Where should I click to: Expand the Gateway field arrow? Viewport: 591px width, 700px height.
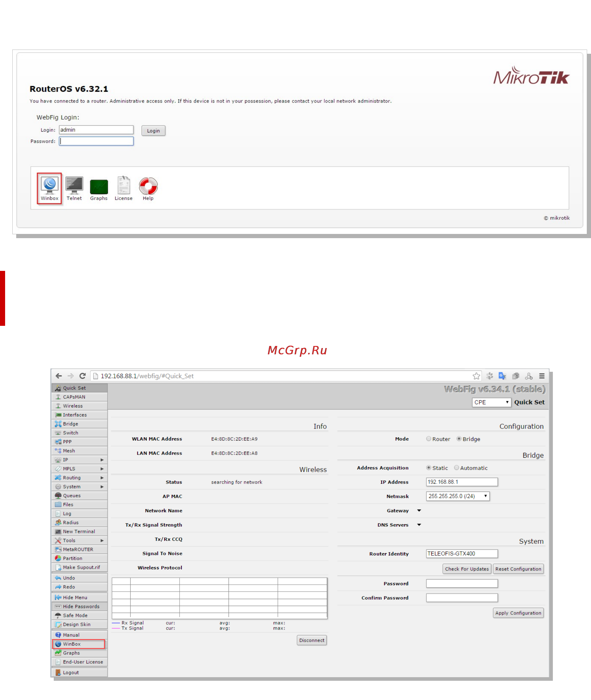[419, 510]
